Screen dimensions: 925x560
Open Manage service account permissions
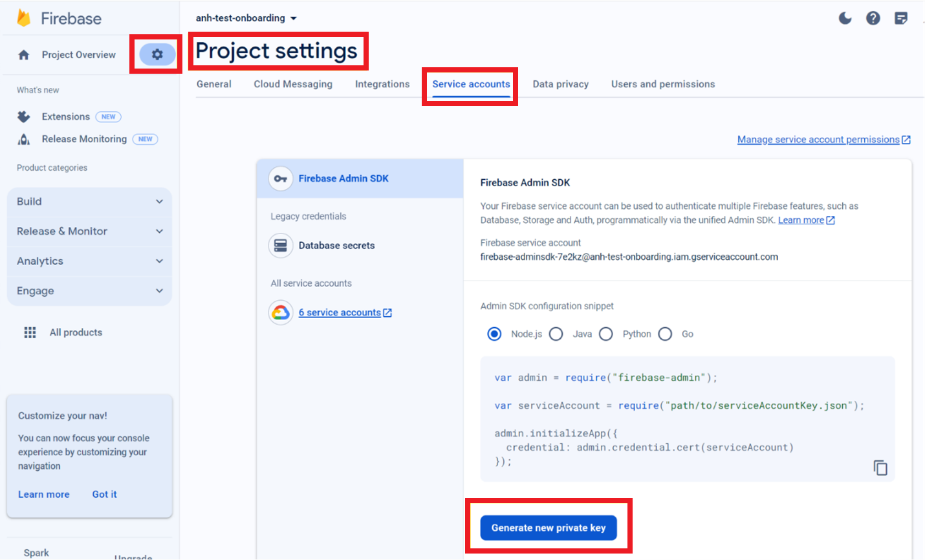tap(819, 139)
